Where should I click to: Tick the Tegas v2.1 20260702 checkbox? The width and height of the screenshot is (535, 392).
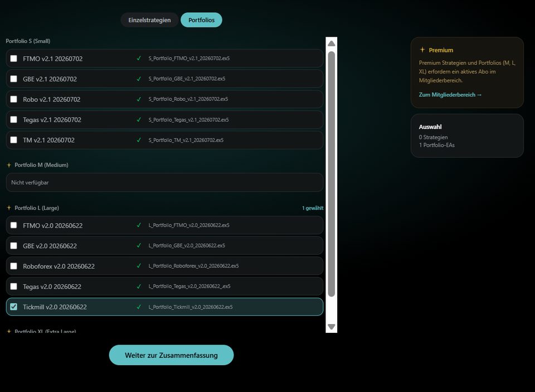pyautogui.click(x=13, y=119)
